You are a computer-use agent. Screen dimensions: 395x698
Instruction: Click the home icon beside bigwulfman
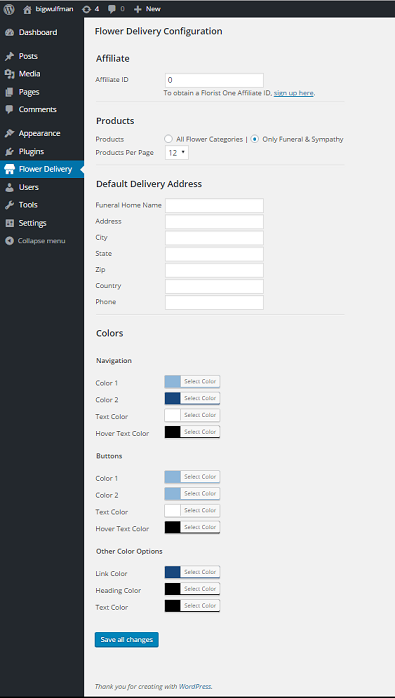pyautogui.click(x=28, y=9)
